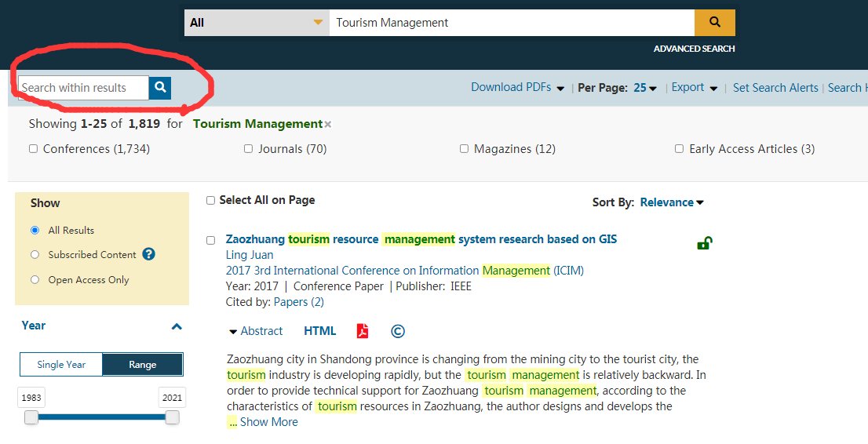Click the copyright symbol icon
Screen dimensions: 868x444
tap(398, 331)
